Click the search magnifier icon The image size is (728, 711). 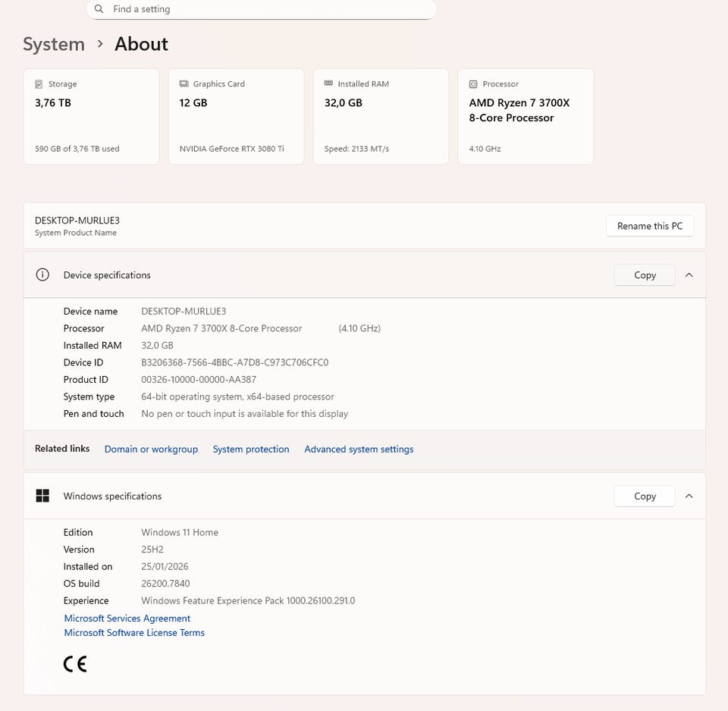pyautogui.click(x=99, y=9)
